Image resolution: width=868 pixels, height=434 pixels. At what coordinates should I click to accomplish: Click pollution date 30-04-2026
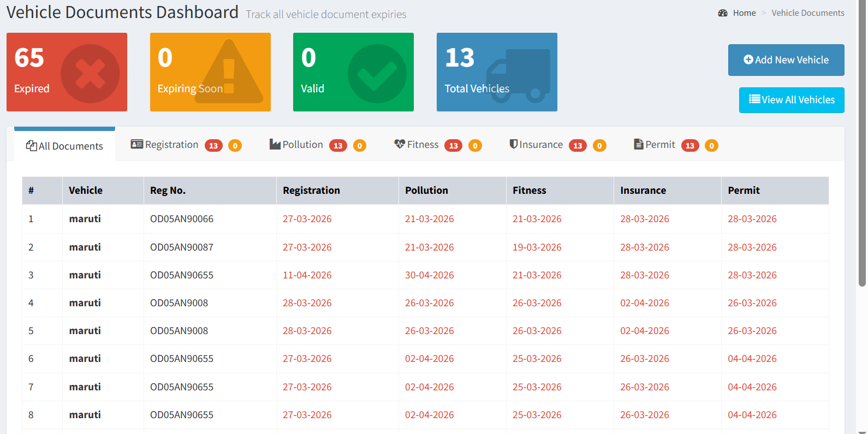[430, 275]
